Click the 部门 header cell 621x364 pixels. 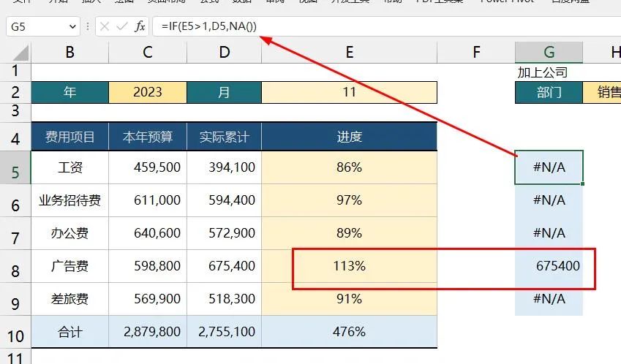[549, 92]
